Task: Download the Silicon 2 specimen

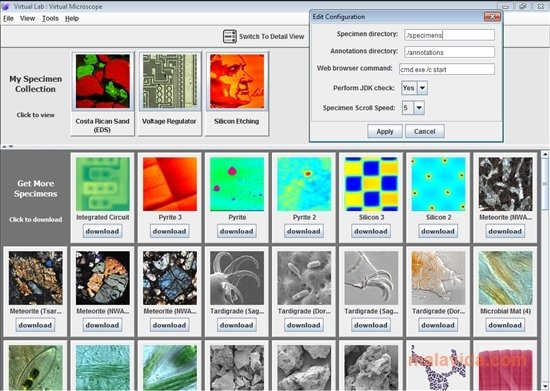Action: pos(438,231)
